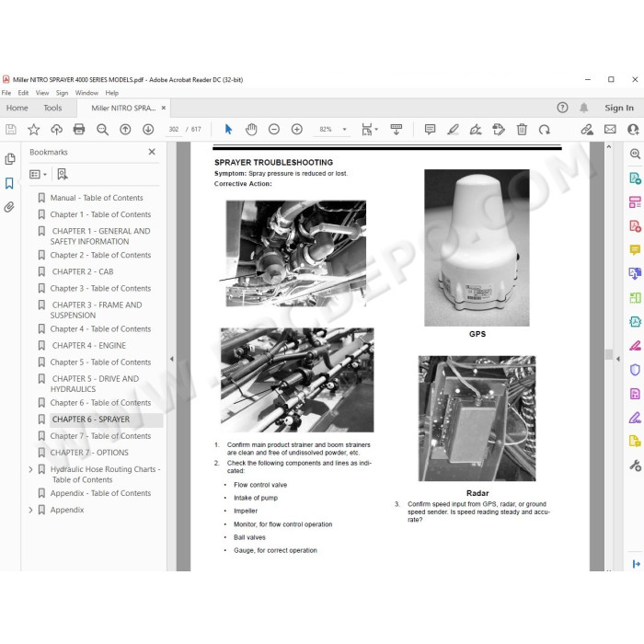Click the add new bookmark icon

[x=63, y=174]
